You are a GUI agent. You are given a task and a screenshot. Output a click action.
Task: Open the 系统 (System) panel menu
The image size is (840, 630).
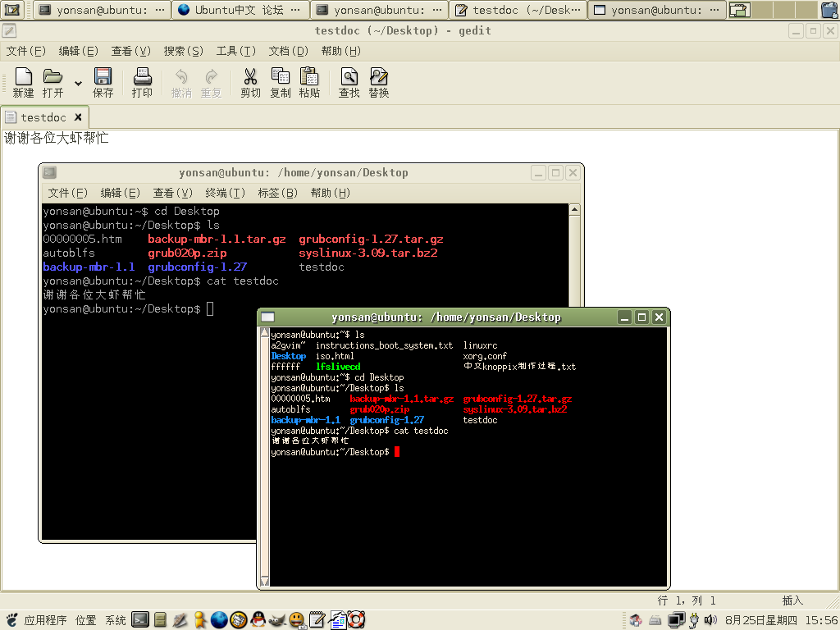(x=115, y=620)
